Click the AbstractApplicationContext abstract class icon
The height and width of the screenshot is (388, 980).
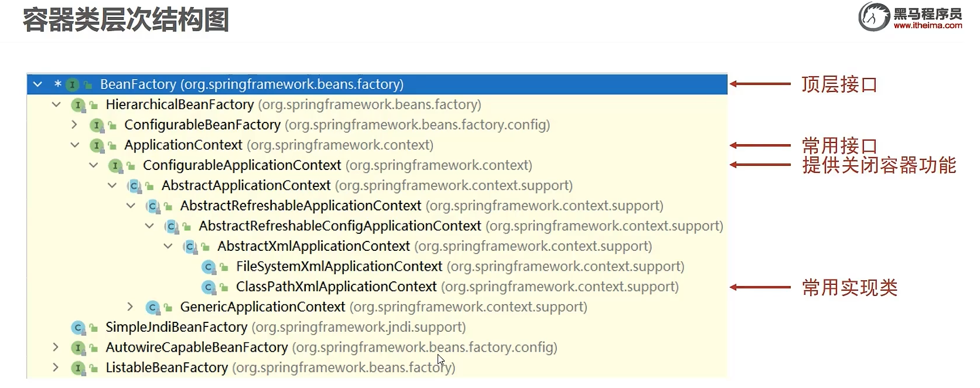[134, 186]
